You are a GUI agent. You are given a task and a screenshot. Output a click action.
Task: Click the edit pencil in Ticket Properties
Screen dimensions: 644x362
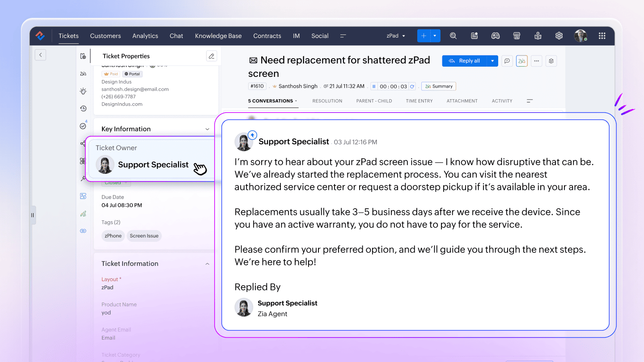tap(212, 56)
